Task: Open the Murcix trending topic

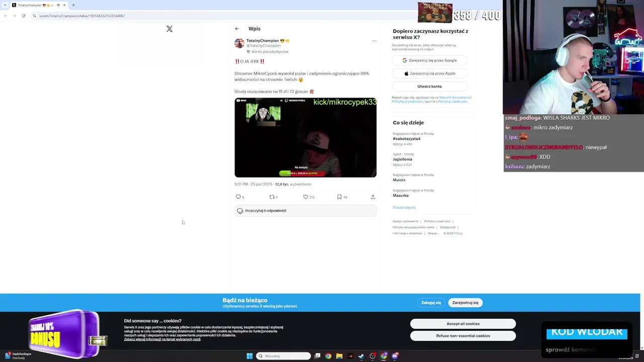Action: (x=399, y=180)
